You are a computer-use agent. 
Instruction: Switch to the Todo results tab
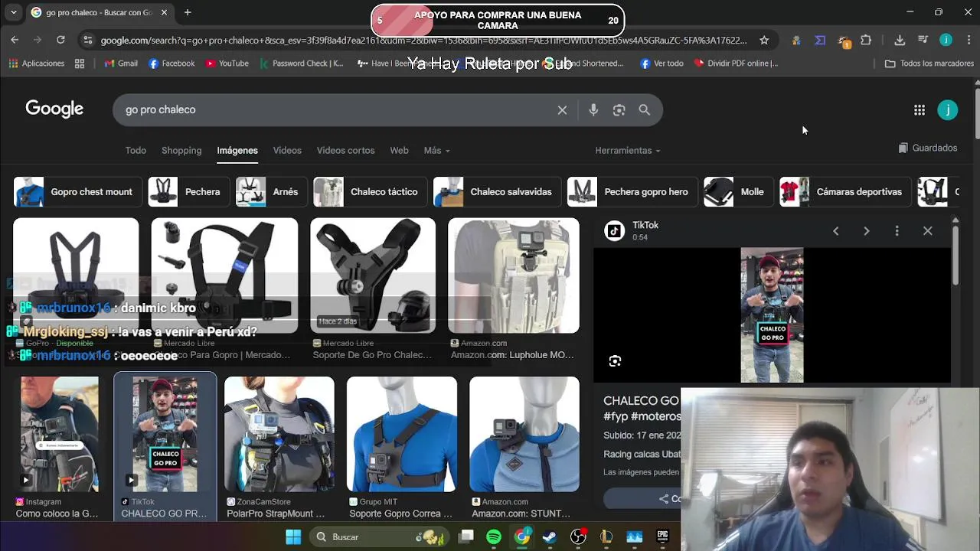(x=136, y=151)
